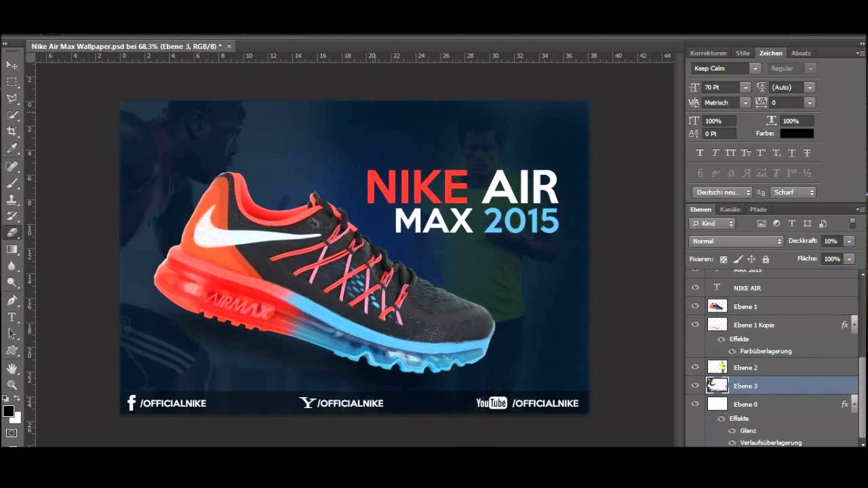Click the vertical scale 100% field
Screen dimensions: 868x488
coord(718,121)
